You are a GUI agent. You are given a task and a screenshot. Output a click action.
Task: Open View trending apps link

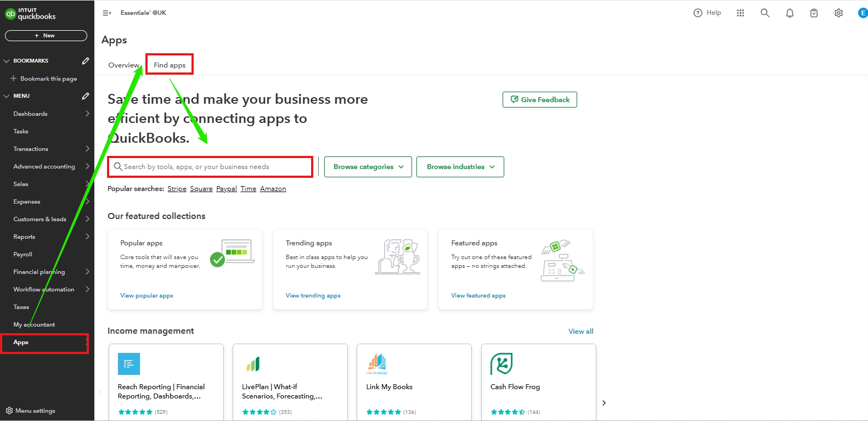[x=313, y=295]
